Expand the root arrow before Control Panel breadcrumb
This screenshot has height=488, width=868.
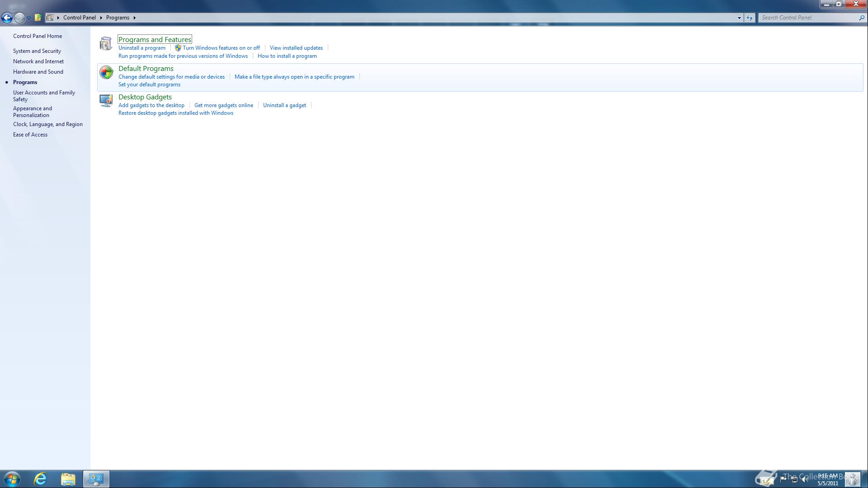tap(58, 18)
